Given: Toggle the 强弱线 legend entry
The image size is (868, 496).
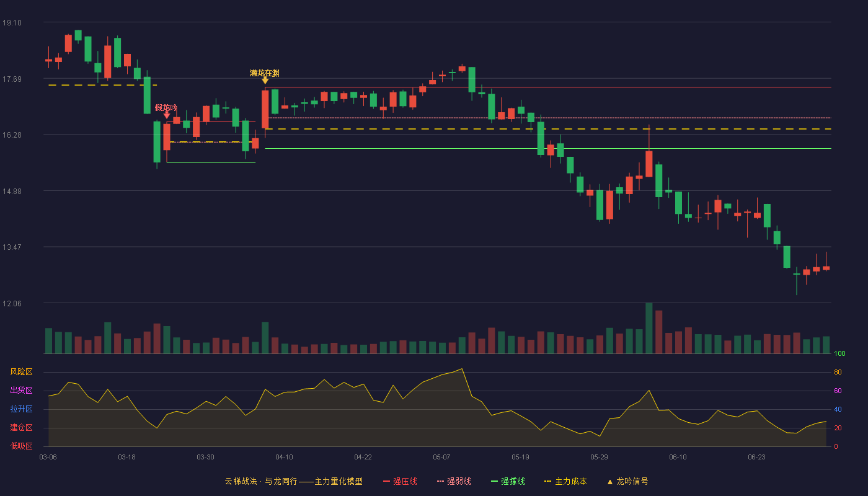Looking at the screenshot, I should coord(454,481).
